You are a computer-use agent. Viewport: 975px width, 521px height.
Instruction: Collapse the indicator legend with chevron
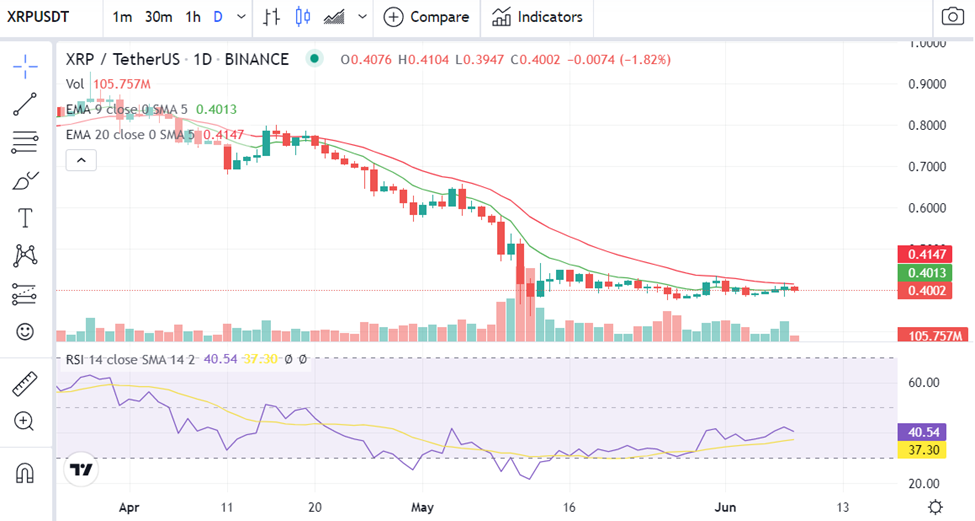click(x=81, y=160)
